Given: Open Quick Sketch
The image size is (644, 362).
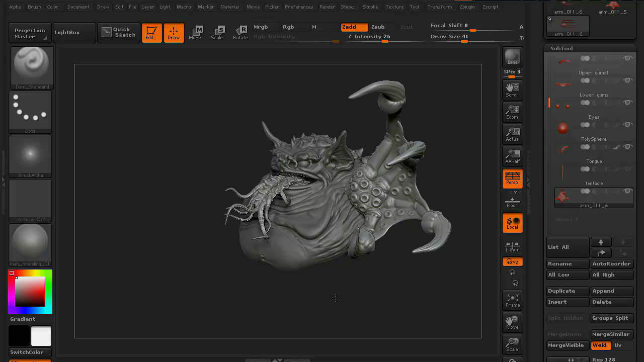Looking at the screenshot, I should click(119, 32).
